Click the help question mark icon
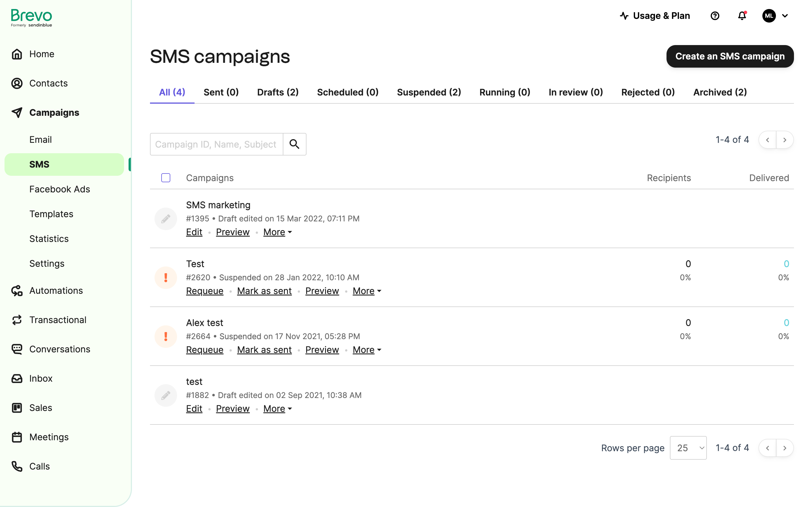 click(x=715, y=16)
